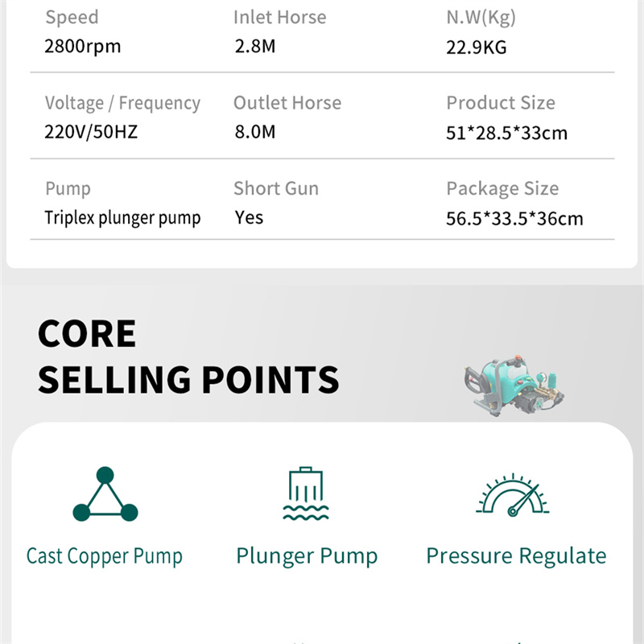The width and height of the screenshot is (644, 644).
Task: Click the 2800rpm speed value
Action: [x=83, y=47]
